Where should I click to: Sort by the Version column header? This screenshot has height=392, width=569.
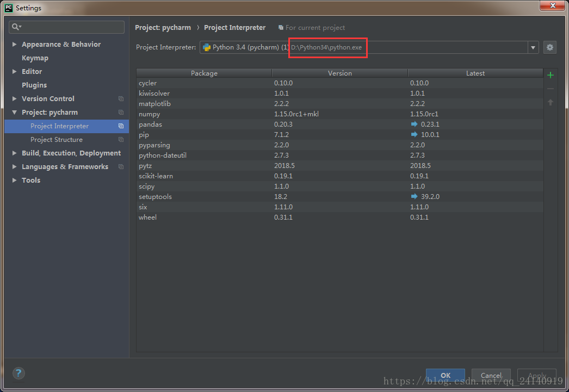pos(339,73)
